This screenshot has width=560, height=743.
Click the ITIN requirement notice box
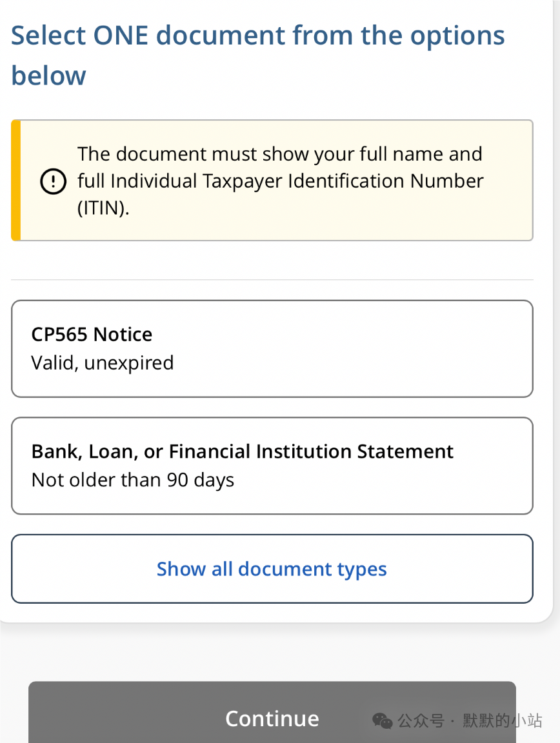272,181
